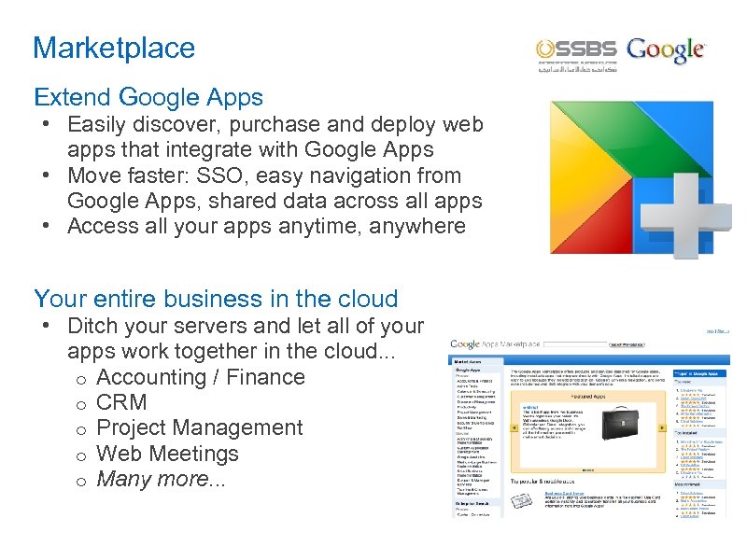Go back using the left carousel arrow
The image size is (747, 560).
click(x=514, y=428)
